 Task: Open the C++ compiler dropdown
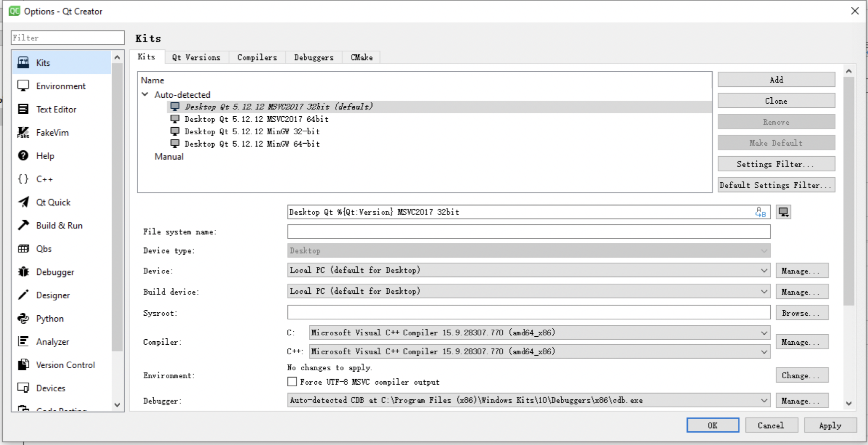[x=540, y=352]
